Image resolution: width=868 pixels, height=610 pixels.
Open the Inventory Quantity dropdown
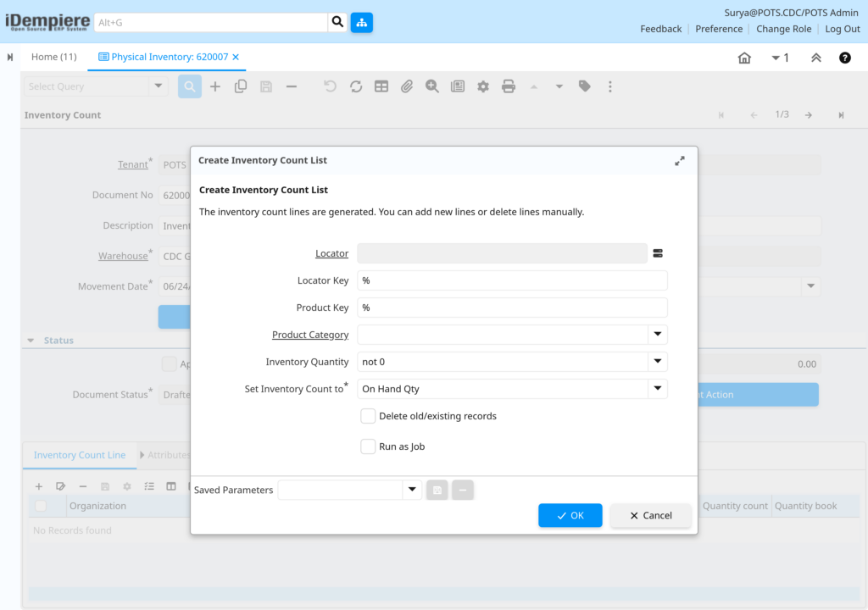[658, 362]
